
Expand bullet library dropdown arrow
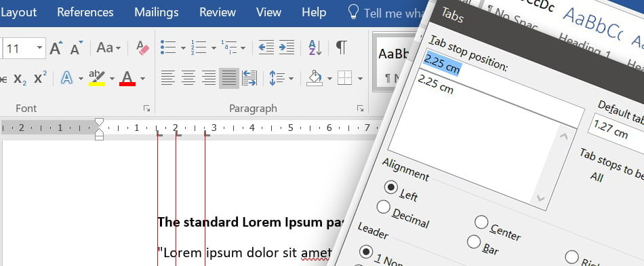tap(183, 48)
